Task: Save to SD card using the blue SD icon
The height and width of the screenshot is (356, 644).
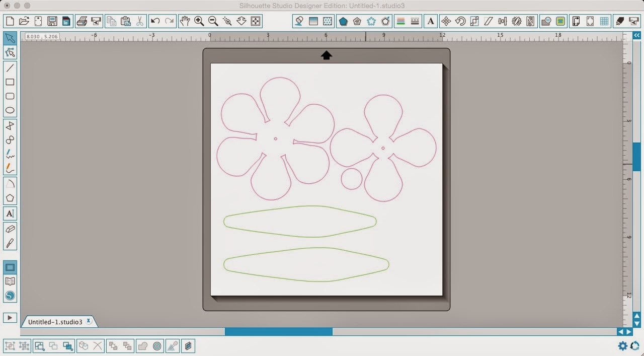Action: point(66,21)
